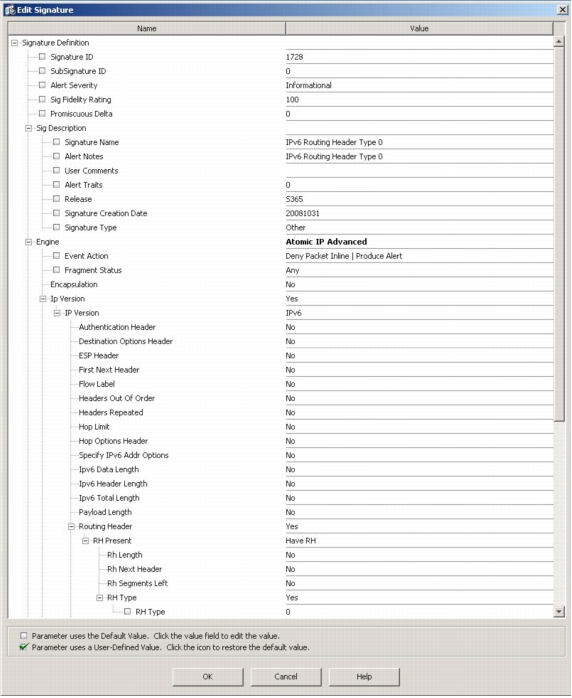Edit the Alert Severity value Informational
The image size is (572, 698).
coord(419,85)
